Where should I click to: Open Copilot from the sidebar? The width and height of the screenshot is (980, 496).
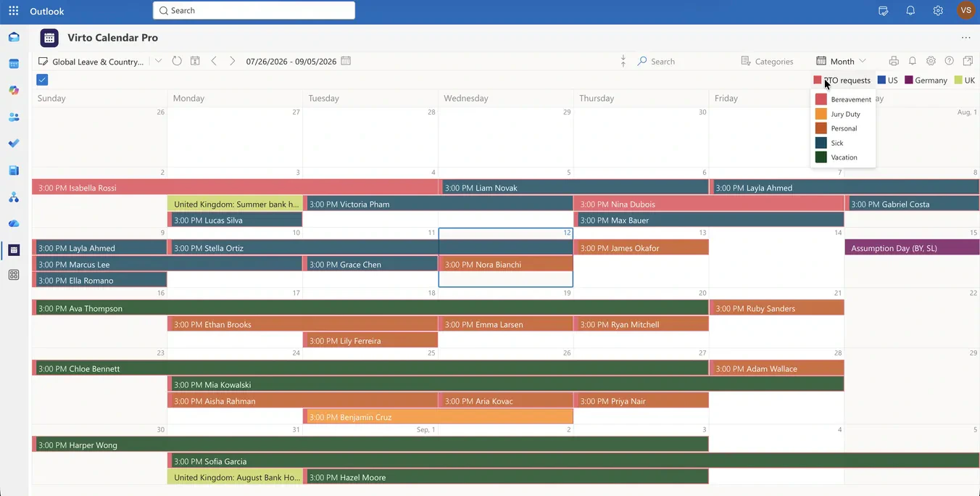tap(14, 91)
